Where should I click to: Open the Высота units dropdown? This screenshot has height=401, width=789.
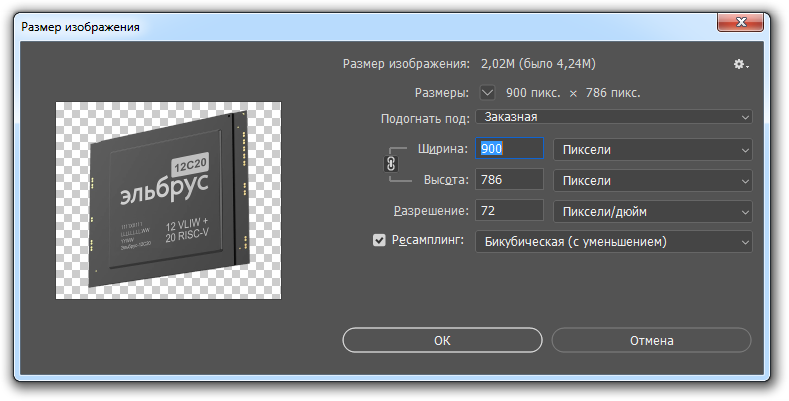point(653,181)
